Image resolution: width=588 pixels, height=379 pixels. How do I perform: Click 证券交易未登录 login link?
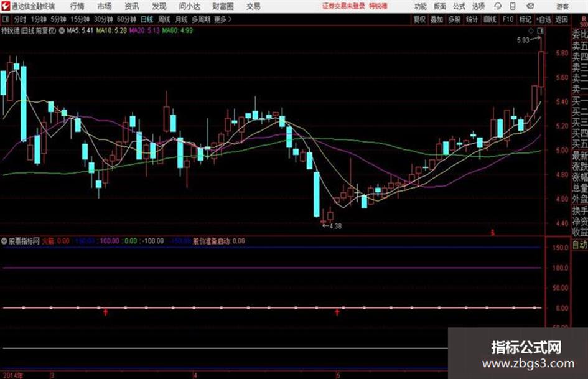343,6
